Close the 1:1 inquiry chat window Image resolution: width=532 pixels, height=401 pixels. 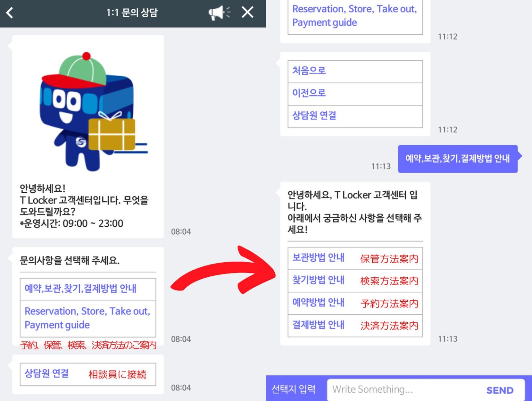(x=247, y=12)
